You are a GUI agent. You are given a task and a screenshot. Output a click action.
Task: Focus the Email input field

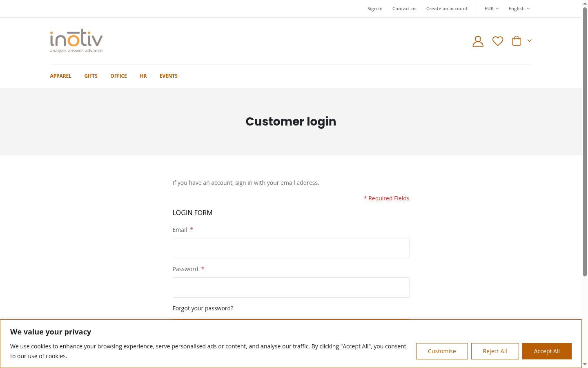[x=291, y=248]
